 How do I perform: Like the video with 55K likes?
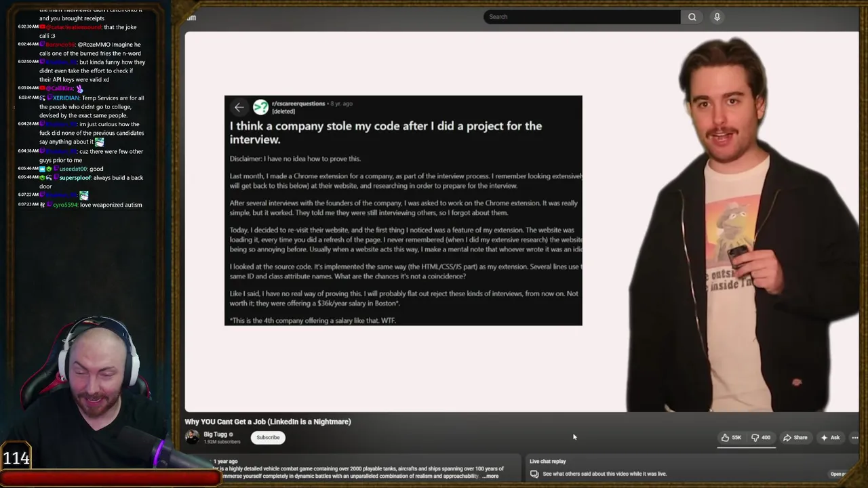pos(732,438)
